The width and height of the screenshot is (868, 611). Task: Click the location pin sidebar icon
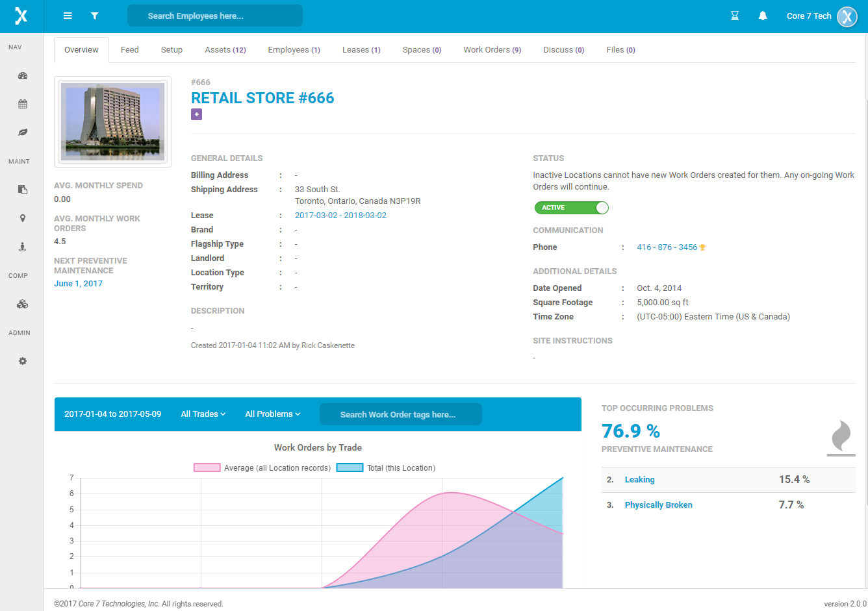click(23, 218)
